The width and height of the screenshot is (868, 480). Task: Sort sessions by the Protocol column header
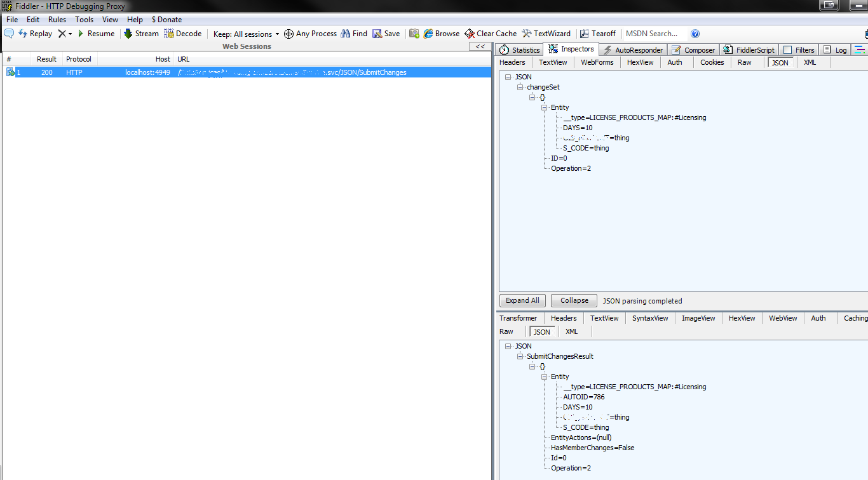(x=79, y=59)
